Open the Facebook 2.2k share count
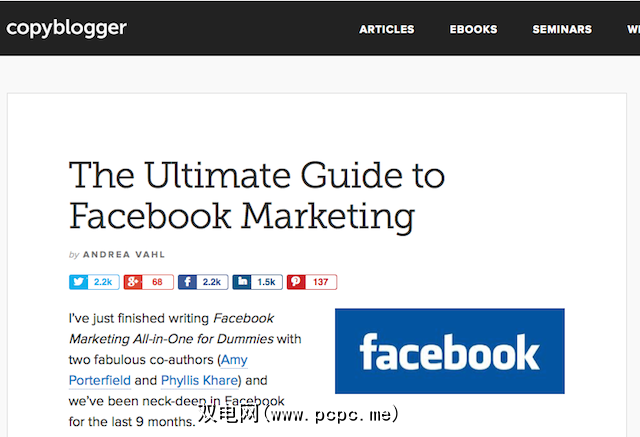The height and width of the screenshot is (437, 640). click(x=212, y=282)
